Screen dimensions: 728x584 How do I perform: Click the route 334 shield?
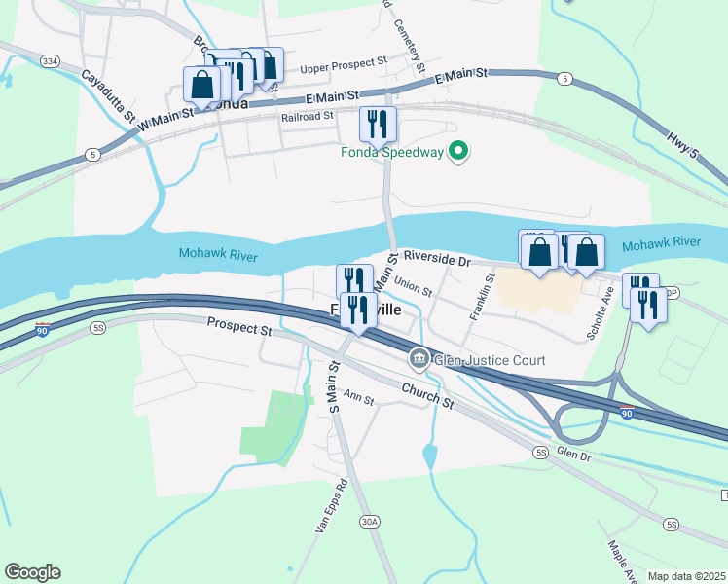coord(50,61)
